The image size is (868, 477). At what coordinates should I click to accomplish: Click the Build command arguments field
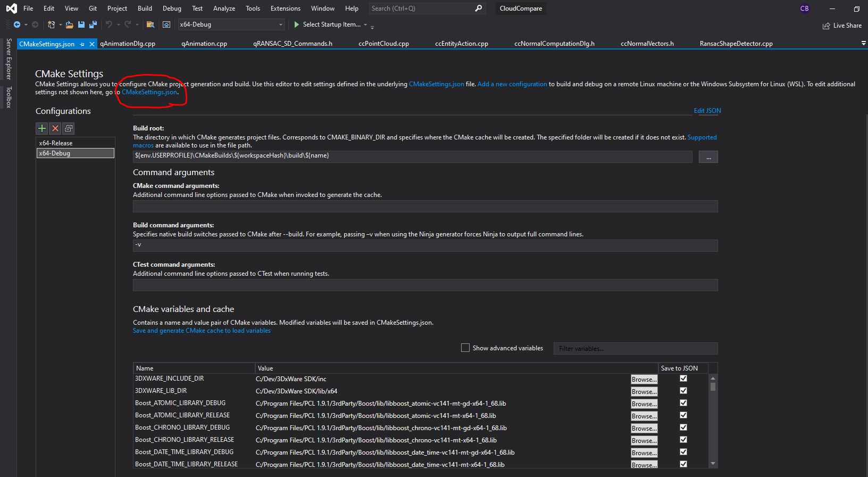[425, 245]
